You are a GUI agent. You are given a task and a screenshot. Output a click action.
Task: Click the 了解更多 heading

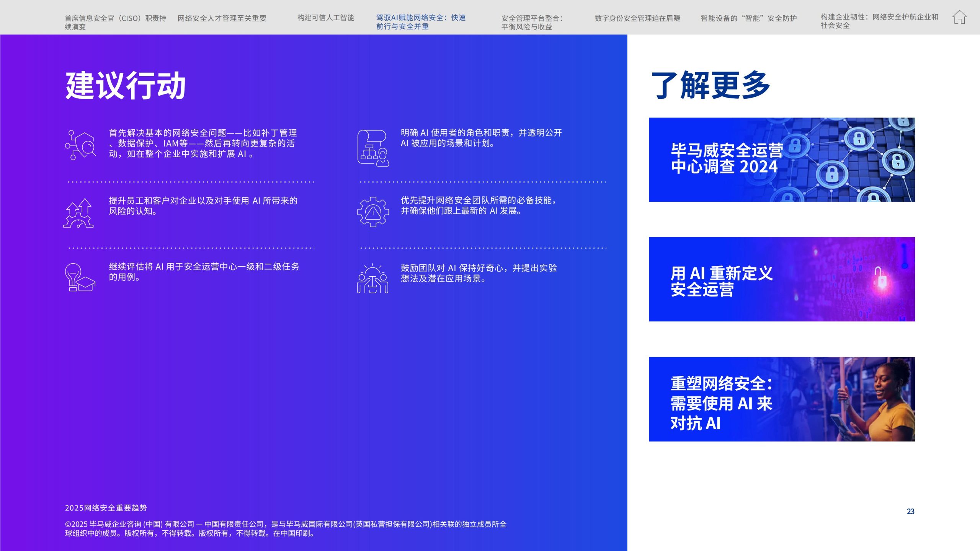coord(710,85)
